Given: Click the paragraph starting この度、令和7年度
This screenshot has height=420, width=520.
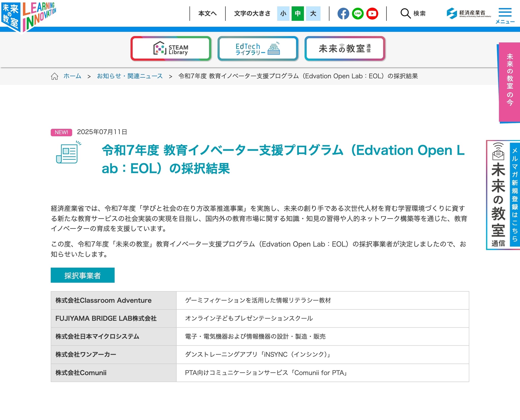Looking at the screenshot, I should coord(258,249).
